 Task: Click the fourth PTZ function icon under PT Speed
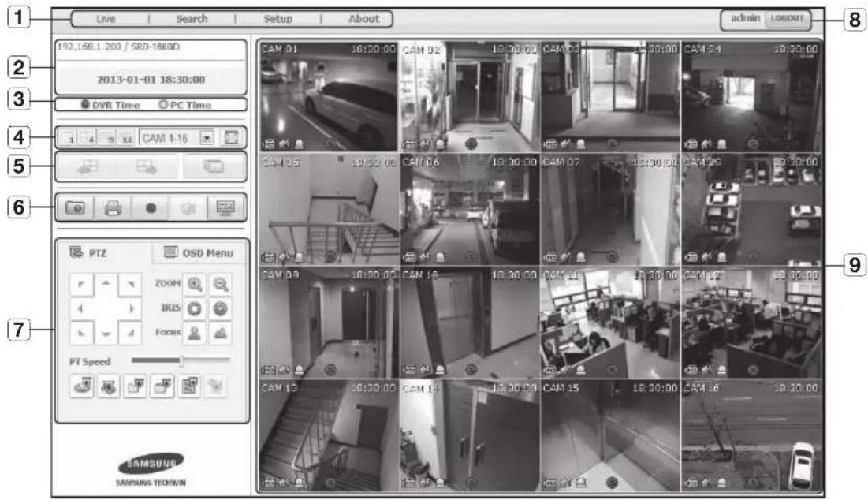tap(162, 386)
